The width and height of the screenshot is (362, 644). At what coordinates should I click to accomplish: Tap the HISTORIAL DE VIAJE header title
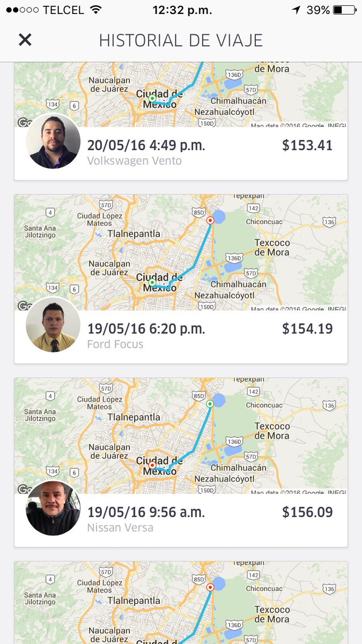(181, 40)
